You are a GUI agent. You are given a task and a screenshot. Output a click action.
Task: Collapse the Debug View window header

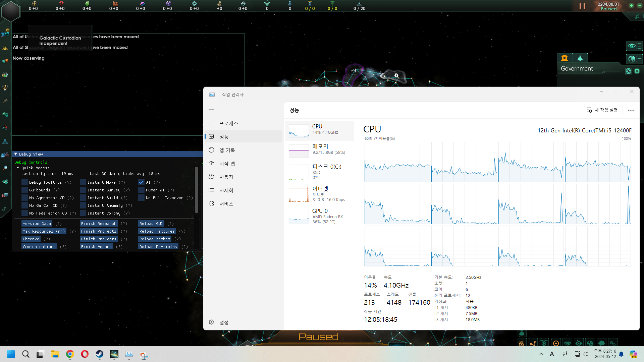tap(15, 154)
